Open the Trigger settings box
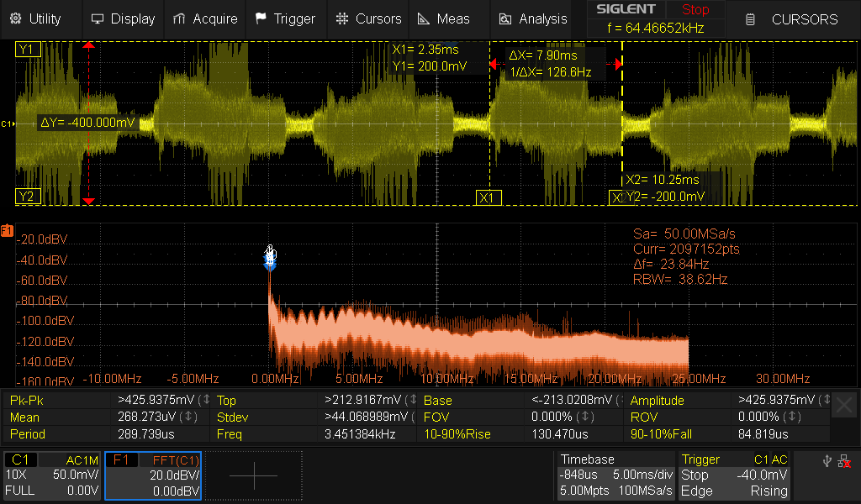 pyautogui.click(x=734, y=475)
